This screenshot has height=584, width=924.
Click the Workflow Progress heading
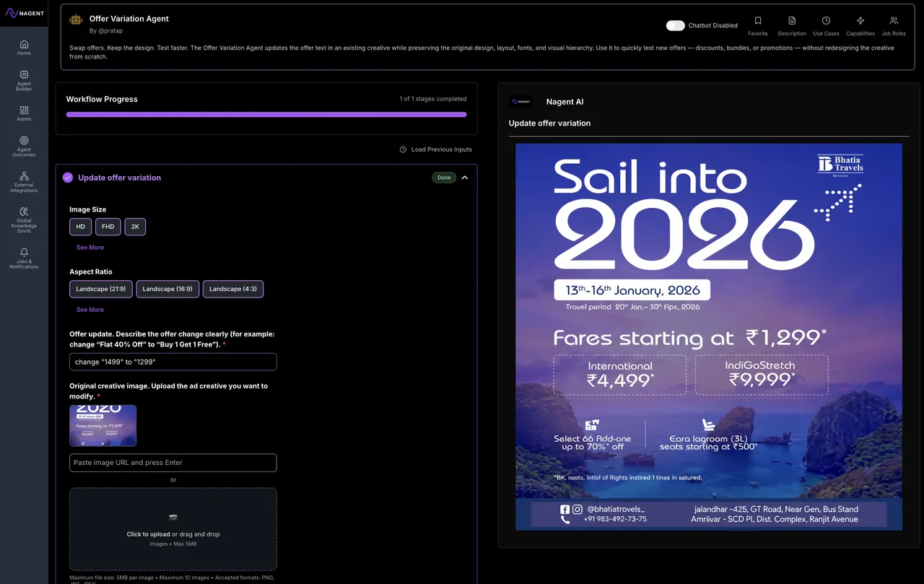(x=102, y=99)
